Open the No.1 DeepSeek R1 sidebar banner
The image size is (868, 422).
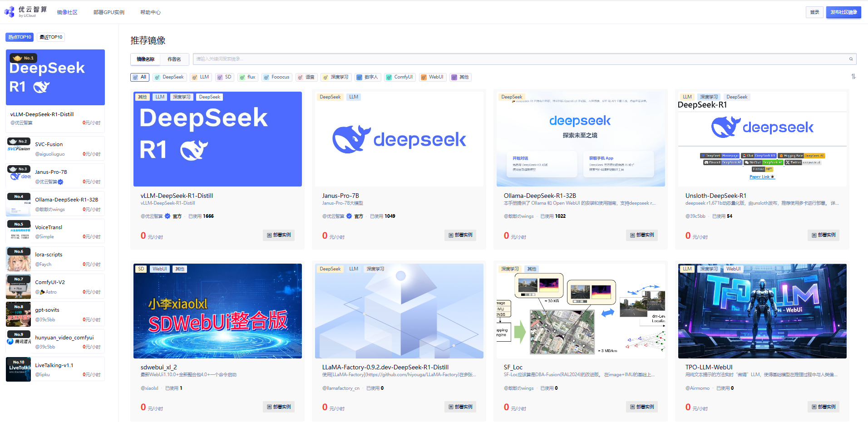click(x=55, y=78)
